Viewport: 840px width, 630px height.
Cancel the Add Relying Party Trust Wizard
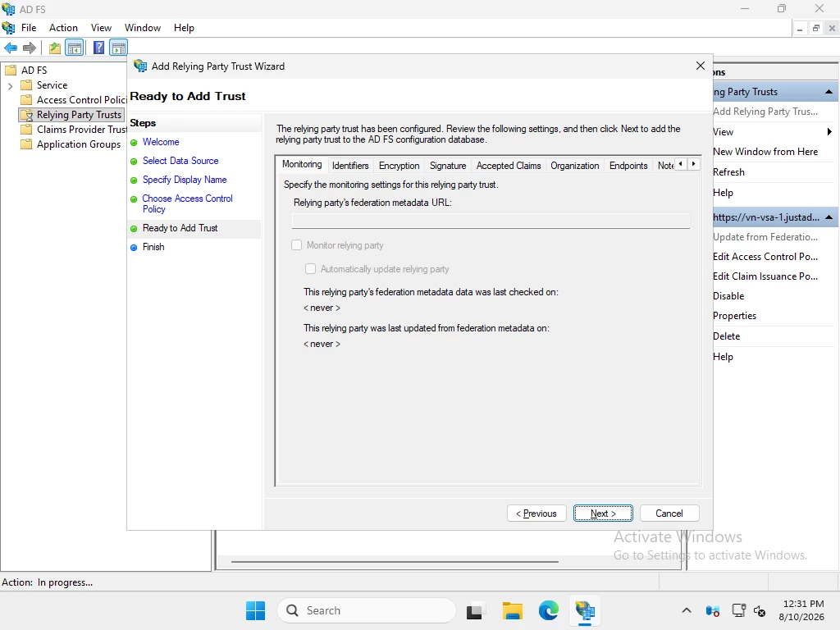669,514
